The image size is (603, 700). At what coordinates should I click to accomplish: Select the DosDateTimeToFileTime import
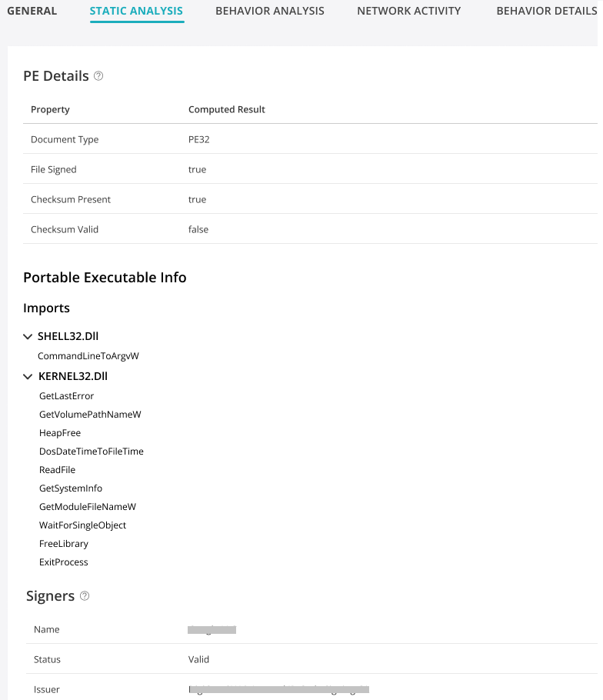(x=91, y=452)
